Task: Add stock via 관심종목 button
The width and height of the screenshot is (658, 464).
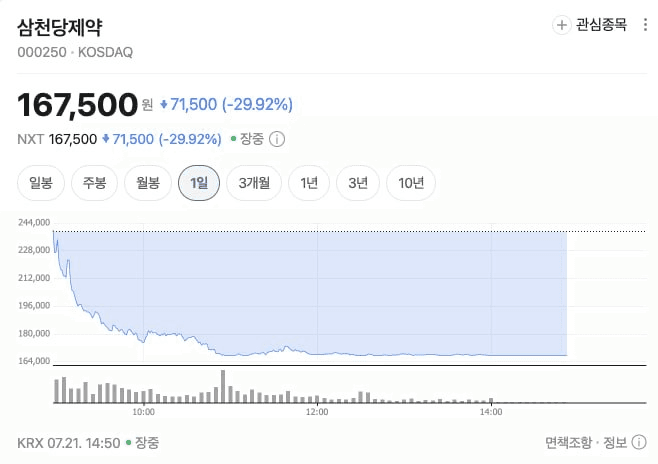Action: [590, 25]
